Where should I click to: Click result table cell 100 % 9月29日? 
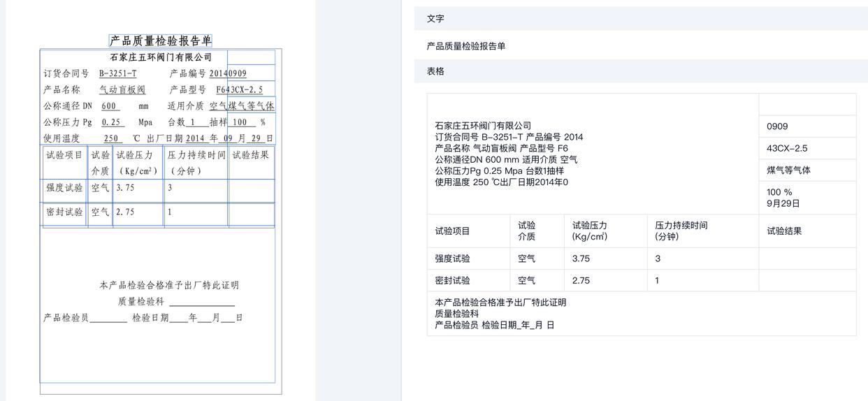point(807,198)
